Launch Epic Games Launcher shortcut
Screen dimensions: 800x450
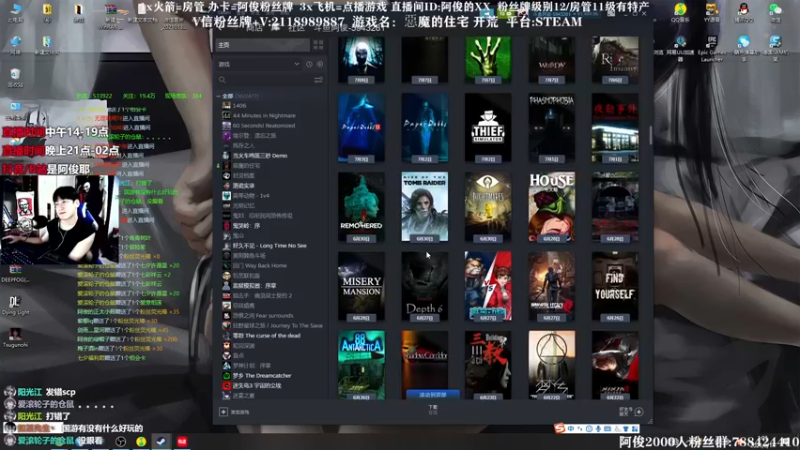click(x=712, y=48)
